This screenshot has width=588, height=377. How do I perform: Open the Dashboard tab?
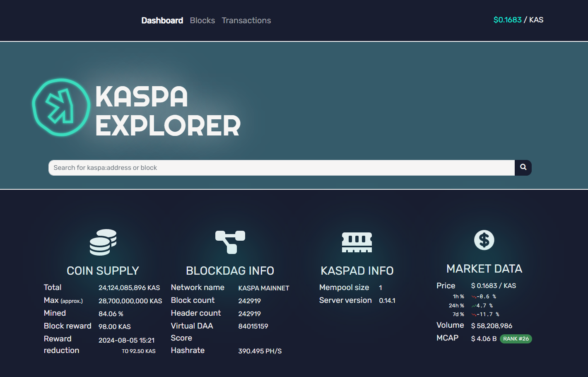point(162,20)
